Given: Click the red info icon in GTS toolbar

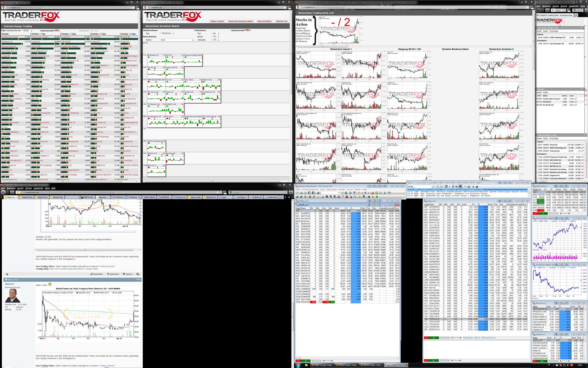Looking at the screenshot, I should [x=373, y=197].
